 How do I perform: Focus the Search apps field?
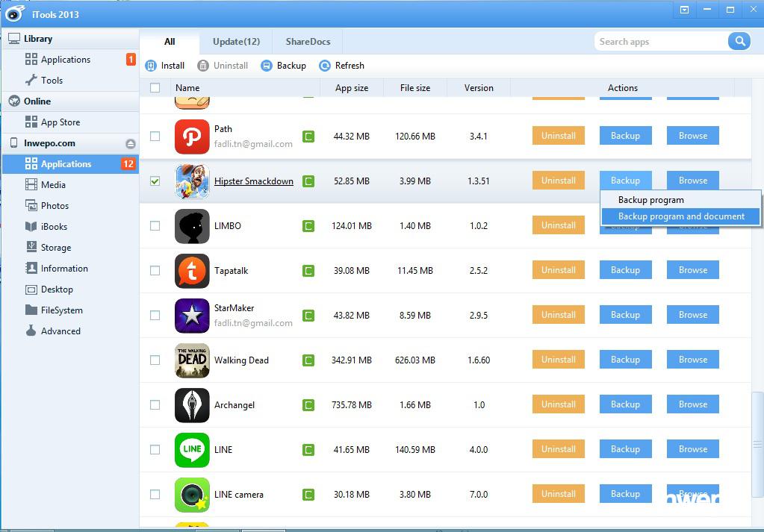(661, 41)
